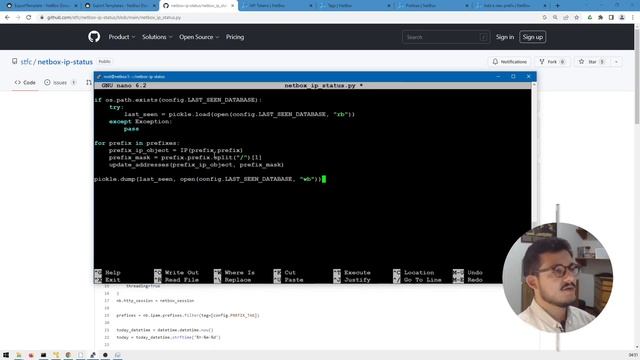This screenshot has width=640, height=360.
Task: Click PuTTY icon in terminal title bar
Action: [99, 77]
